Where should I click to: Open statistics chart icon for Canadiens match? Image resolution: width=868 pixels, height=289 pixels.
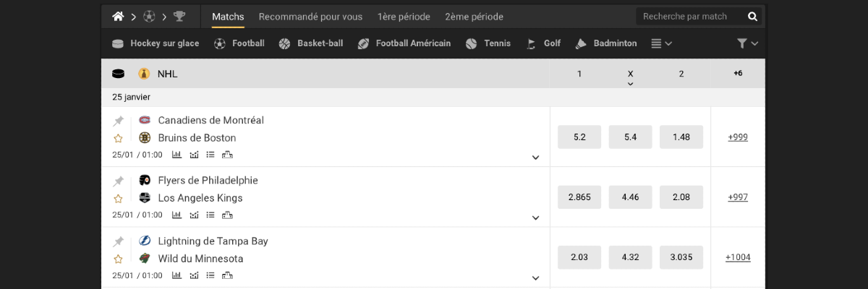(176, 155)
